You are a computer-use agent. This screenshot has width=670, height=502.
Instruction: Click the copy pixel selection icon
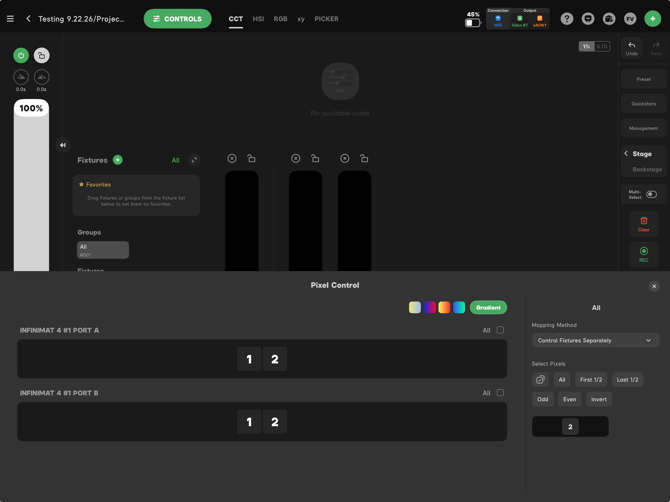tap(540, 379)
